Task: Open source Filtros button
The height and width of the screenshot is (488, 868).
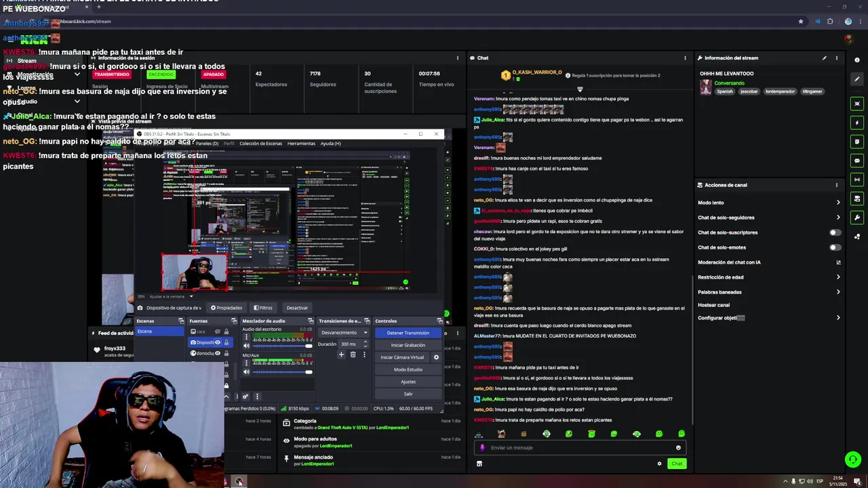Action: (x=262, y=308)
